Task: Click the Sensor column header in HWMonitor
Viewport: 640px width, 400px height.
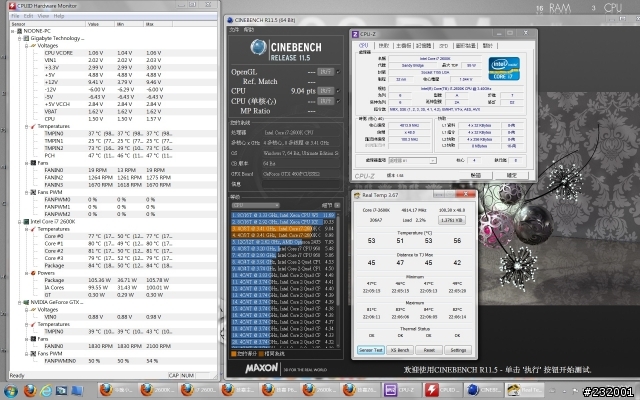Action: [47, 24]
